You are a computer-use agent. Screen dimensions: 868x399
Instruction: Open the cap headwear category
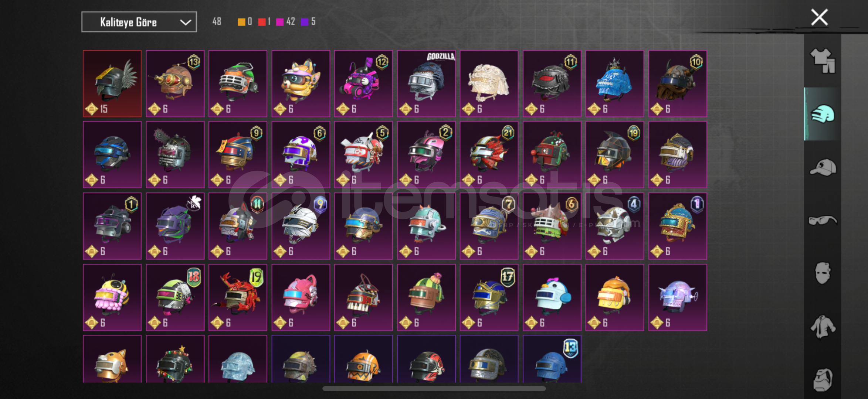823,167
